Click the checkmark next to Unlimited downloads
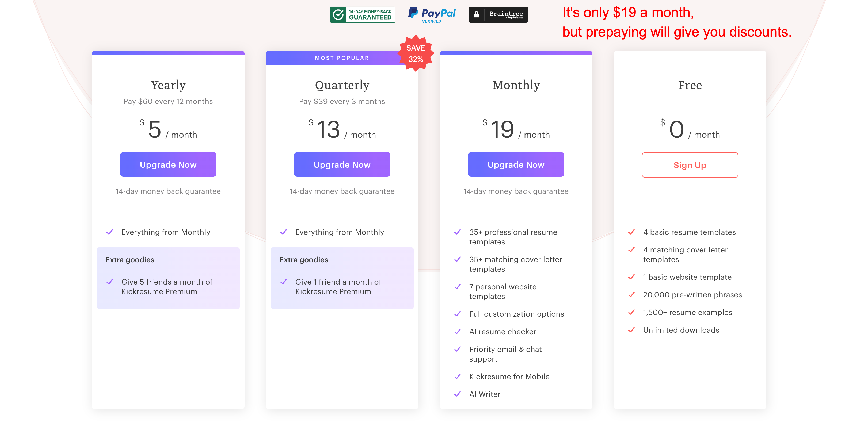 tap(631, 330)
